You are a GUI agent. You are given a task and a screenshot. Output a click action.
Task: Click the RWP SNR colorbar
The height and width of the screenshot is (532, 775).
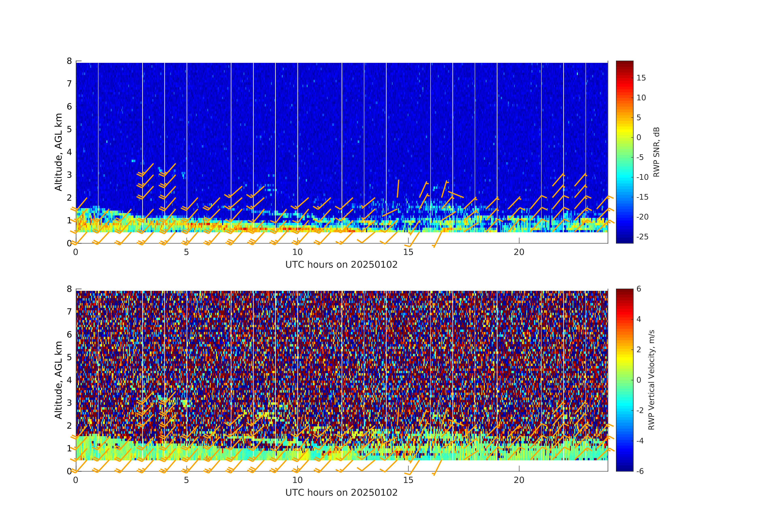[x=624, y=152]
